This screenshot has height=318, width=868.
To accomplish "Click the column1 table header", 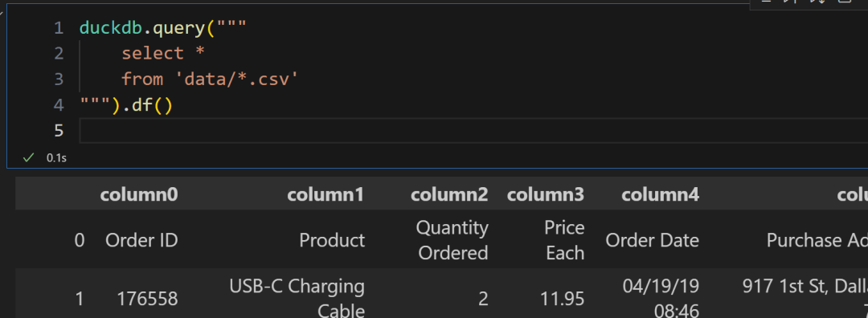I will (x=325, y=194).
